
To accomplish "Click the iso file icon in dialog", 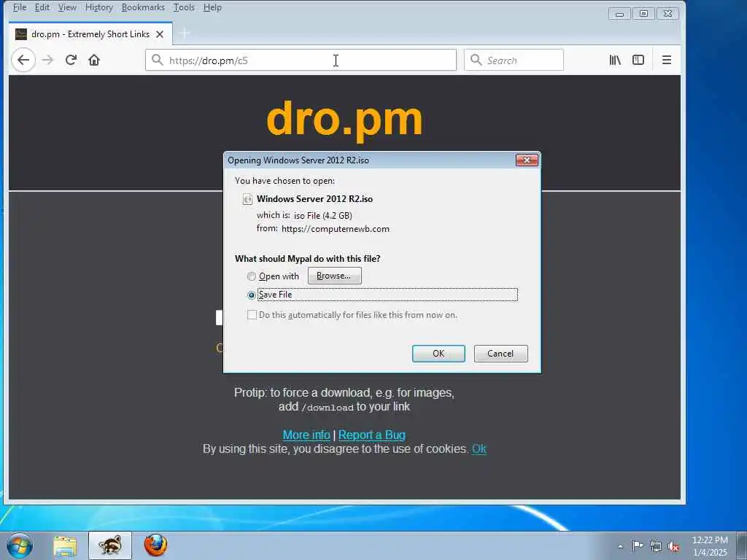I will pos(247,199).
